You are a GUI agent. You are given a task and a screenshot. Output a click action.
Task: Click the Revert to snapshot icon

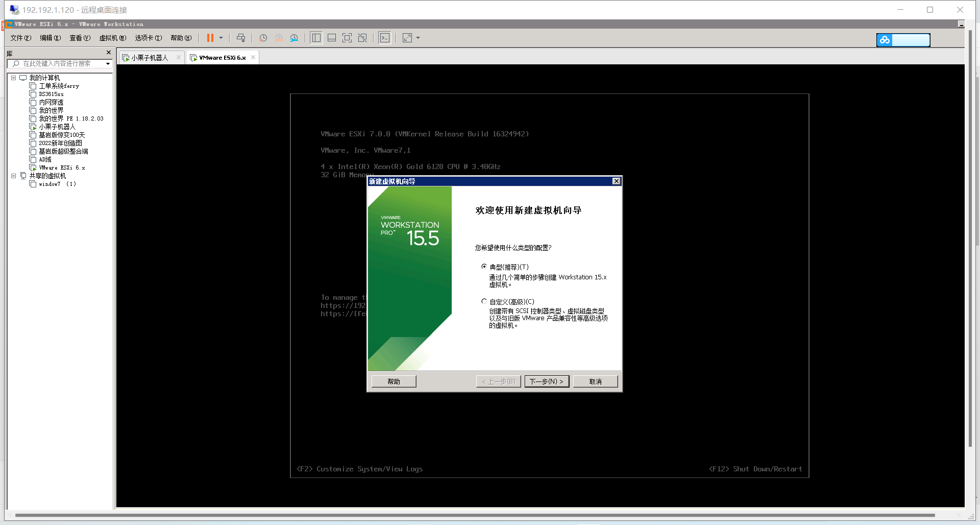point(279,38)
